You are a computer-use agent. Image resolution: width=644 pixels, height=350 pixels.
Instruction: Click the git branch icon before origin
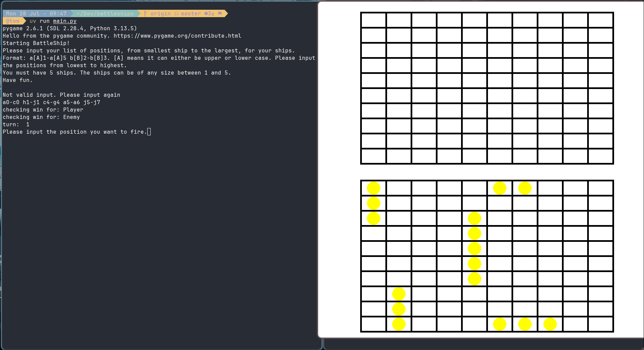(145, 13)
